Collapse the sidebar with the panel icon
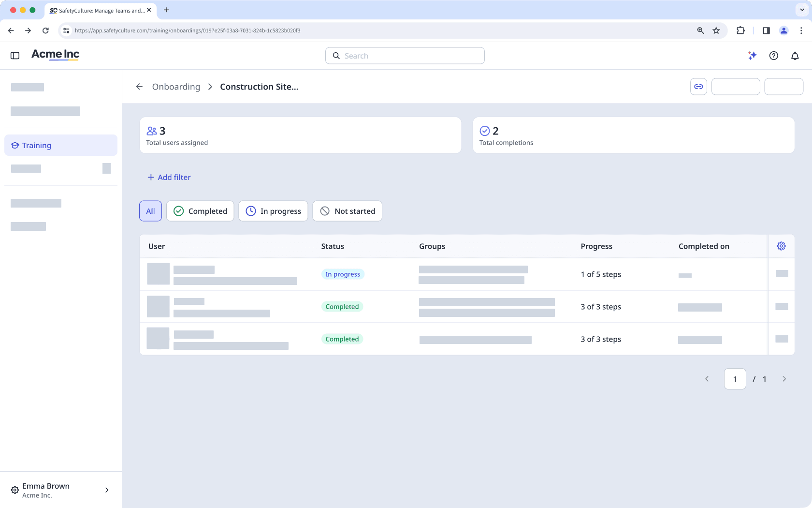This screenshot has width=812, height=508. [x=14, y=55]
